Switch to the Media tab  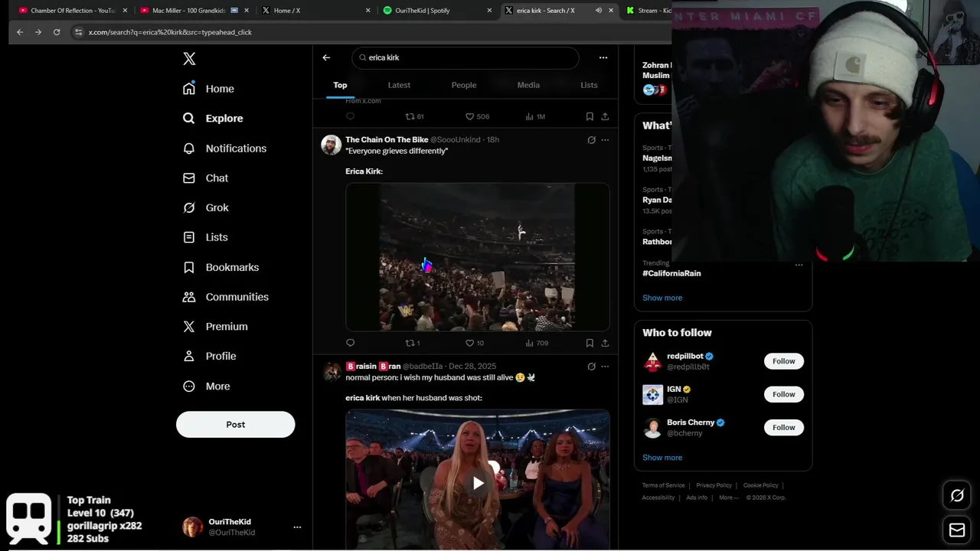pos(528,85)
